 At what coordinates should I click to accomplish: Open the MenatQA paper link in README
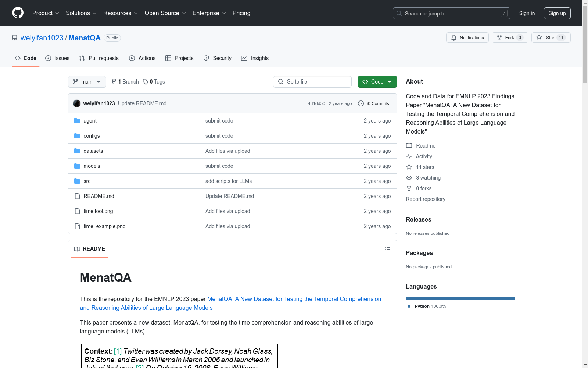click(x=230, y=303)
